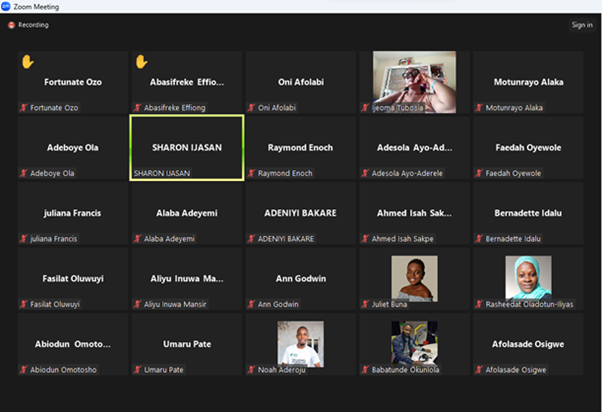Click the raised hand on Abasifreke Effiong's tile
Screen dimensions: 602x412
[x=141, y=62]
